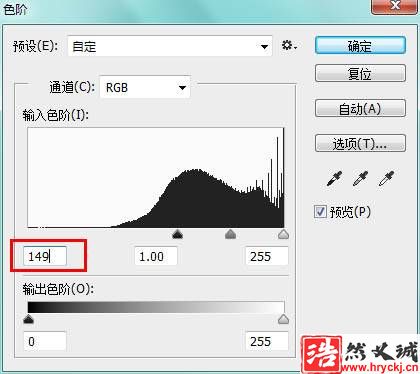The image size is (420, 374).
Task: Click the input highlight field 255
Action: (x=267, y=256)
